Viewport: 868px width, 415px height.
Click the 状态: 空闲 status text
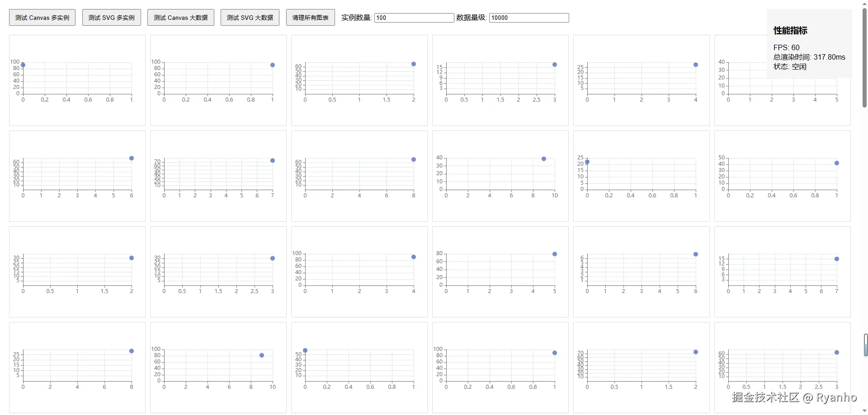tap(790, 66)
